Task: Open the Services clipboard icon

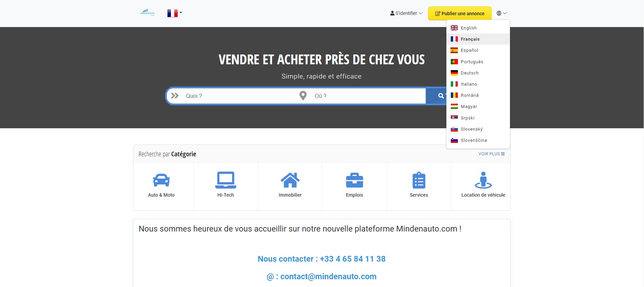Action: 419,180
